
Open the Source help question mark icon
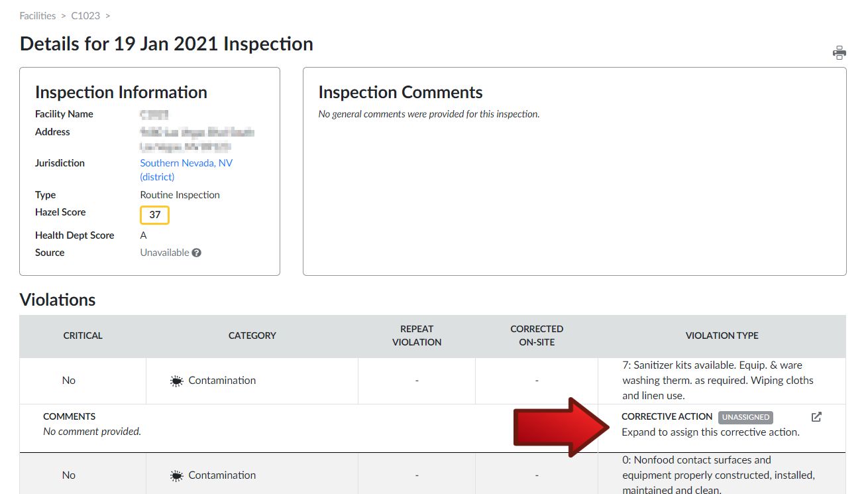(197, 252)
